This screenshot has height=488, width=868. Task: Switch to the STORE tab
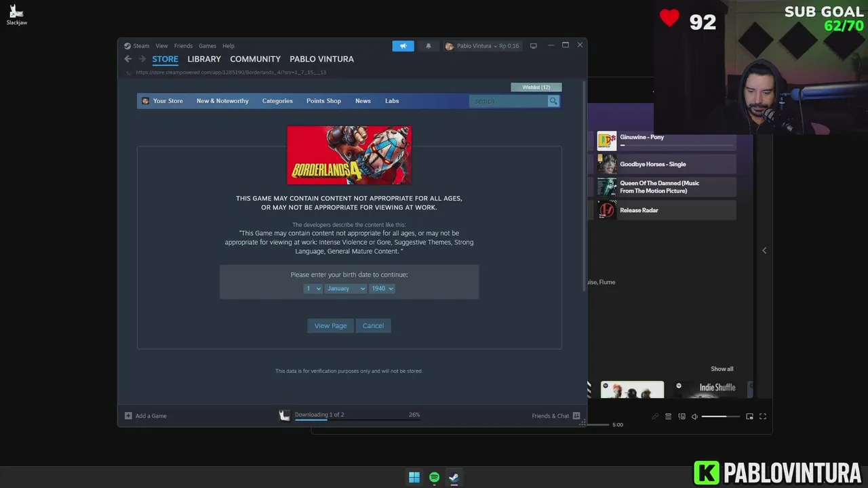pyautogui.click(x=165, y=59)
